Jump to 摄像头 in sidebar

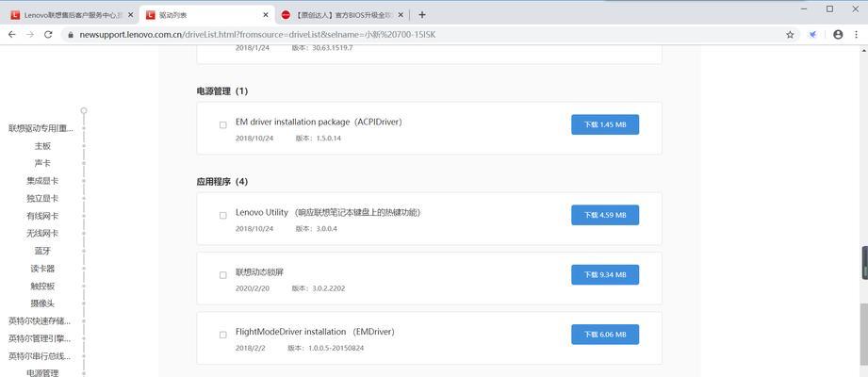(x=42, y=303)
